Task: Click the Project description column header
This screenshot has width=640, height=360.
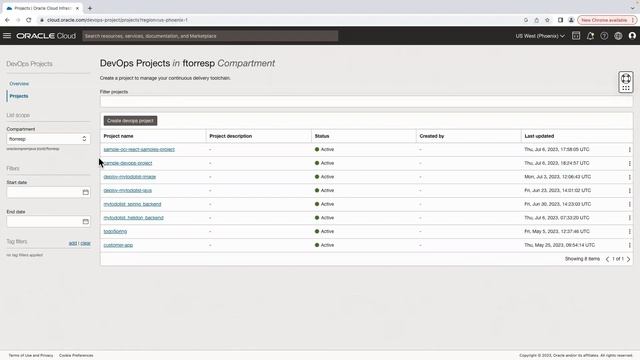Action: click(231, 136)
